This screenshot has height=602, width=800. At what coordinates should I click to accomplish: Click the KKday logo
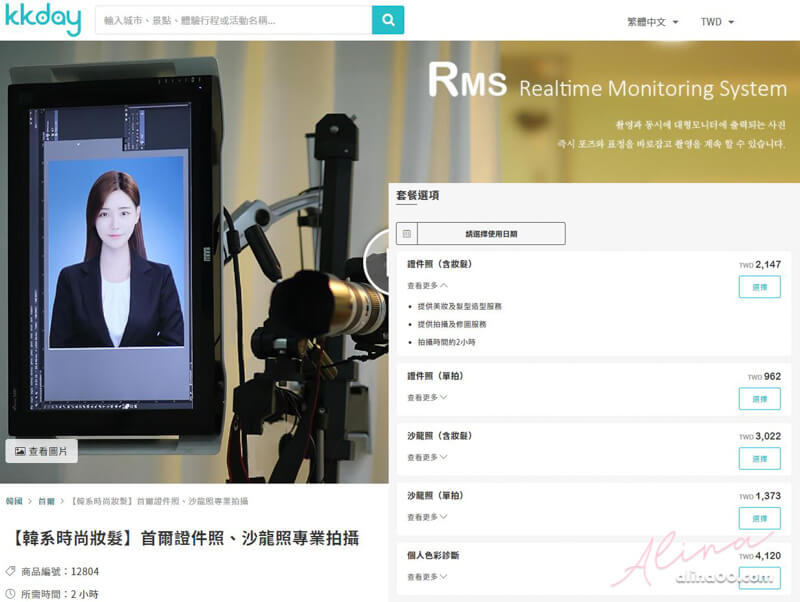(x=43, y=19)
